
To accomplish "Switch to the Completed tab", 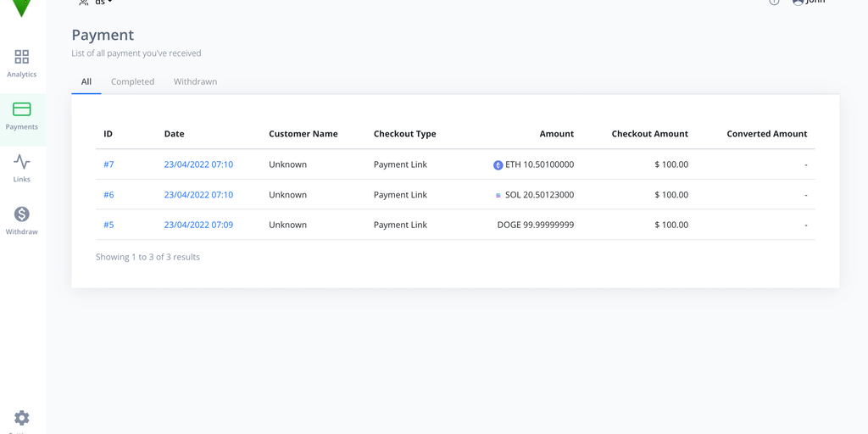I will pyautogui.click(x=132, y=81).
